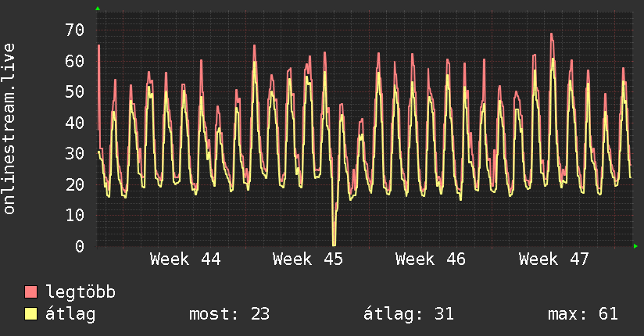Click the 'max: 61' statistic
Screen dimensions: 644x336
[583, 314]
